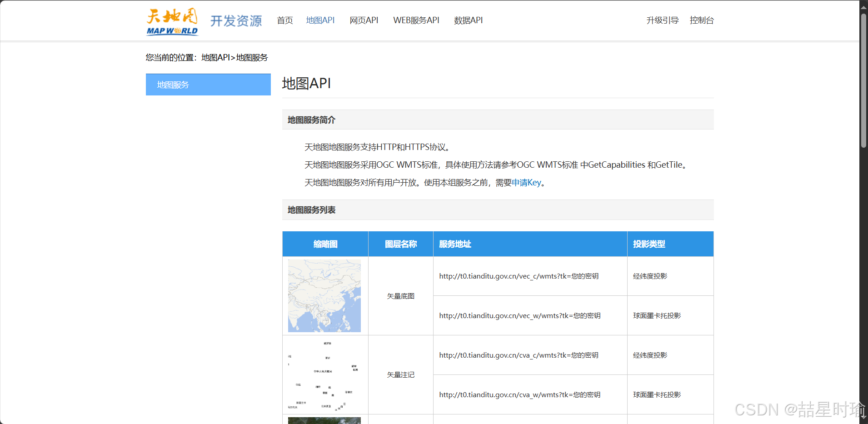The width and height of the screenshot is (868, 424).
Task: Click the breadcrumb 地图API>地图服务
Action: click(234, 58)
